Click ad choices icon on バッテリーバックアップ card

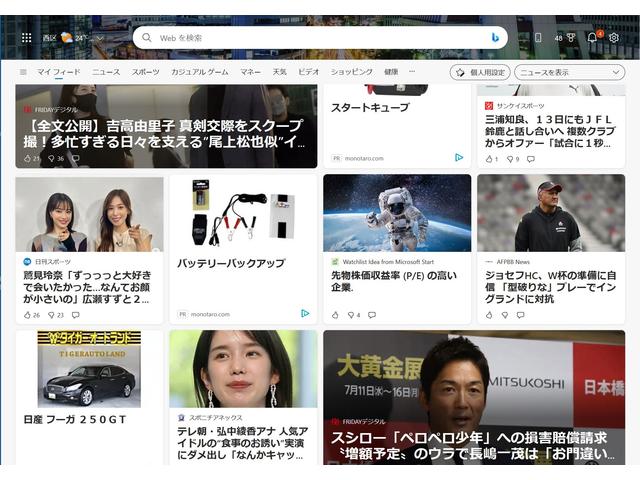[x=305, y=313]
